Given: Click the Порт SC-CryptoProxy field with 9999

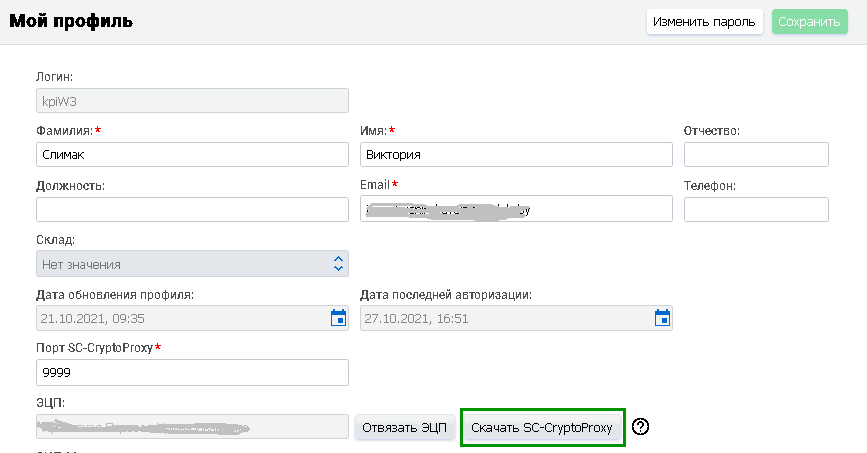Looking at the screenshot, I should point(192,372).
